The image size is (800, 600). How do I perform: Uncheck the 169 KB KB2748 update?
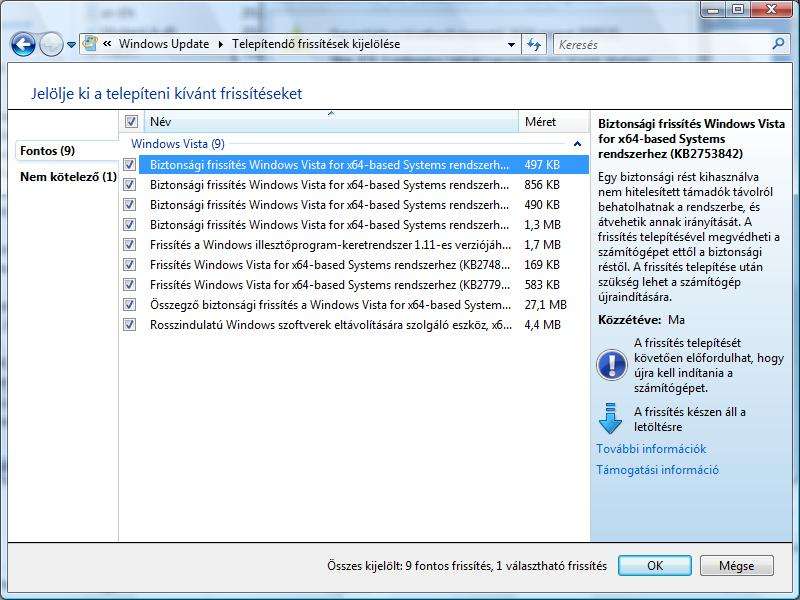[130, 264]
